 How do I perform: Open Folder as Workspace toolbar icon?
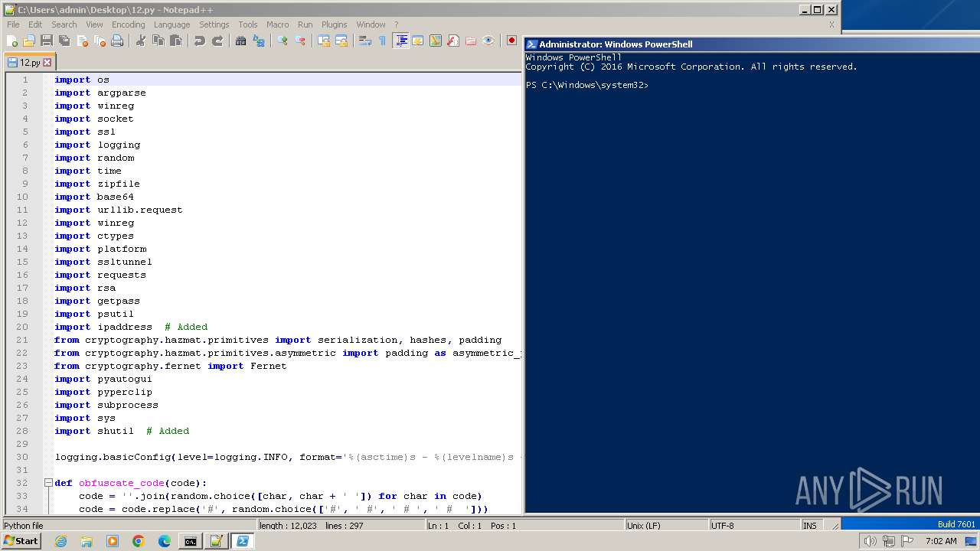click(x=471, y=41)
